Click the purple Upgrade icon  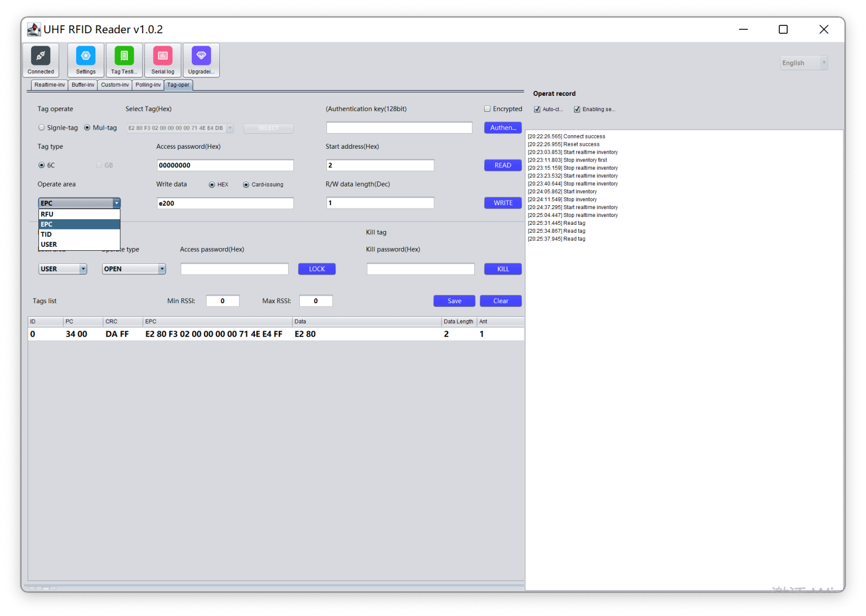(x=201, y=60)
